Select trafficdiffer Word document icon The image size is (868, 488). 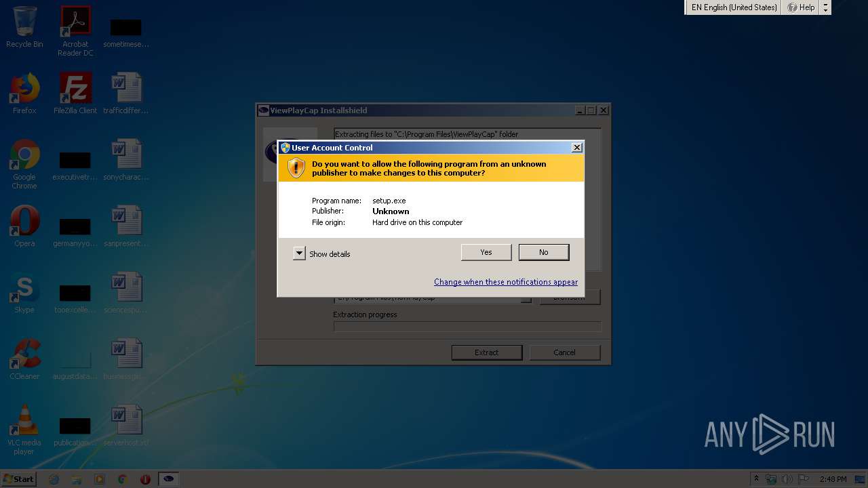click(126, 94)
